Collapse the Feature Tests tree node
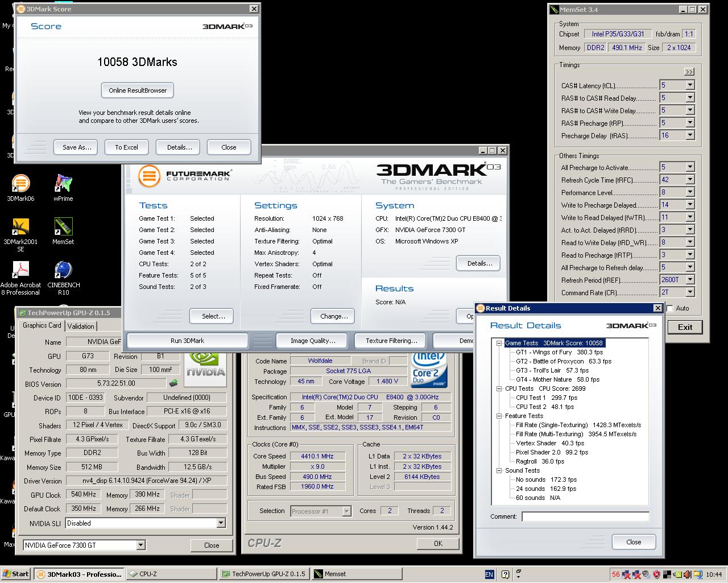 tap(499, 416)
